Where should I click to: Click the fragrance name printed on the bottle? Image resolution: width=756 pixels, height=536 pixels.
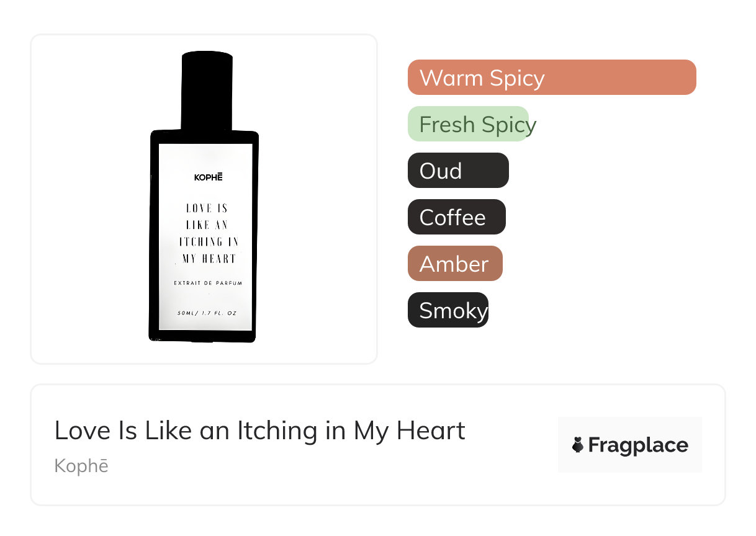click(208, 233)
